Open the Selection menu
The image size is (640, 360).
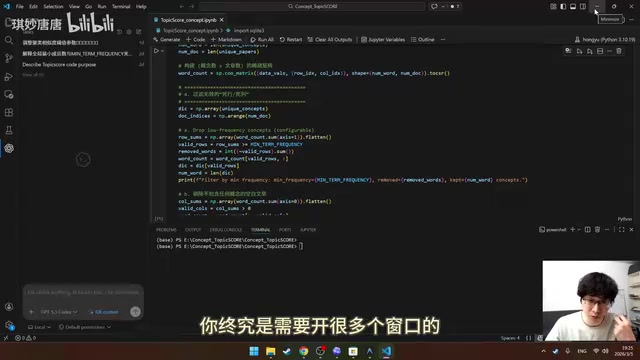(53, 7)
